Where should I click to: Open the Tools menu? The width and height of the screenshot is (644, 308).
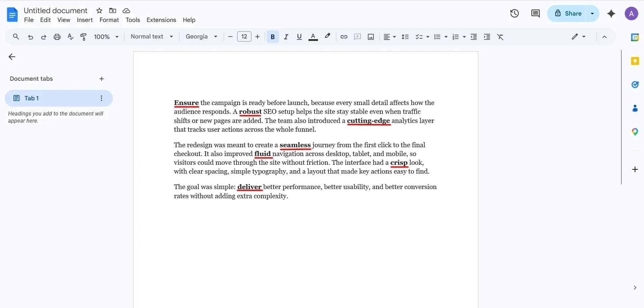tap(133, 20)
